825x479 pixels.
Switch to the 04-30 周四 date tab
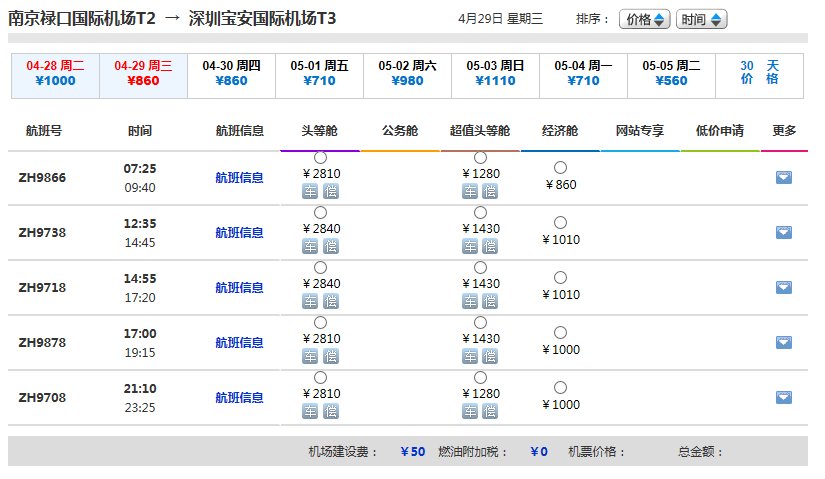click(x=232, y=76)
